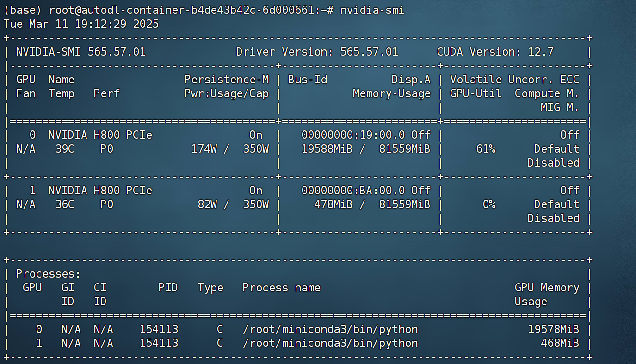Select the "61%" GPU utilization value
Viewport: 636px width, 364px height.
[486, 149]
